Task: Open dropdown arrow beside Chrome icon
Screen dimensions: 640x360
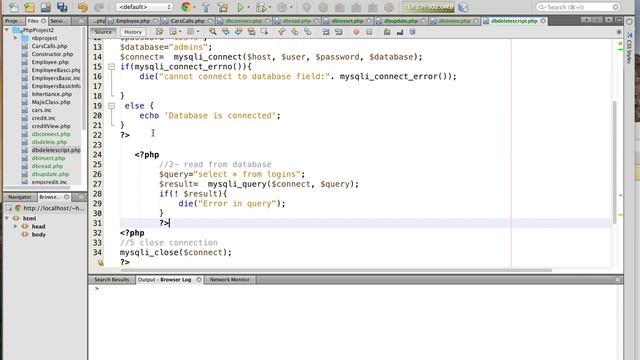Action: tap(194, 7)
